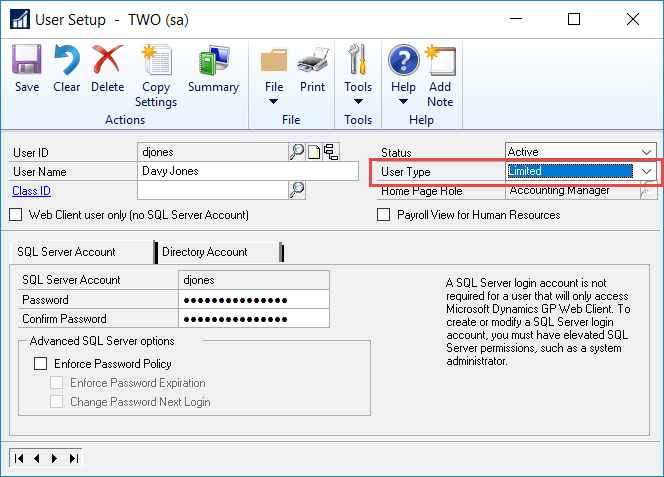The width and height of the screenshot is (664, 477).
Task: Click the Delete red X icon
Action: pos(107,59)
